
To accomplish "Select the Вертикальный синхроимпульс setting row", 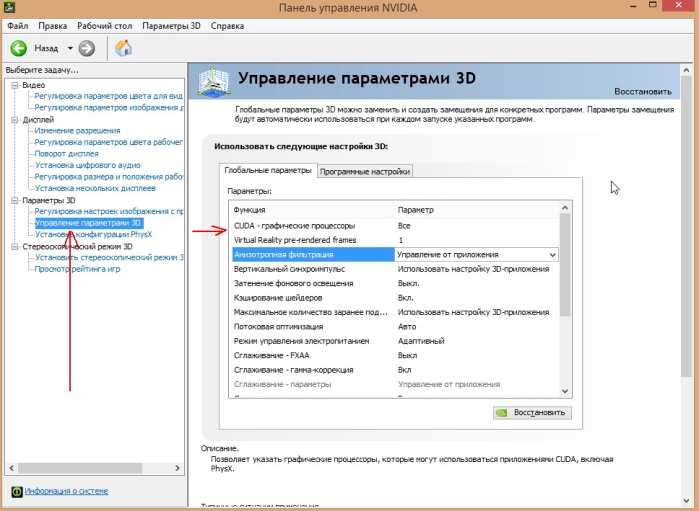I will click(x=394, y=269).
